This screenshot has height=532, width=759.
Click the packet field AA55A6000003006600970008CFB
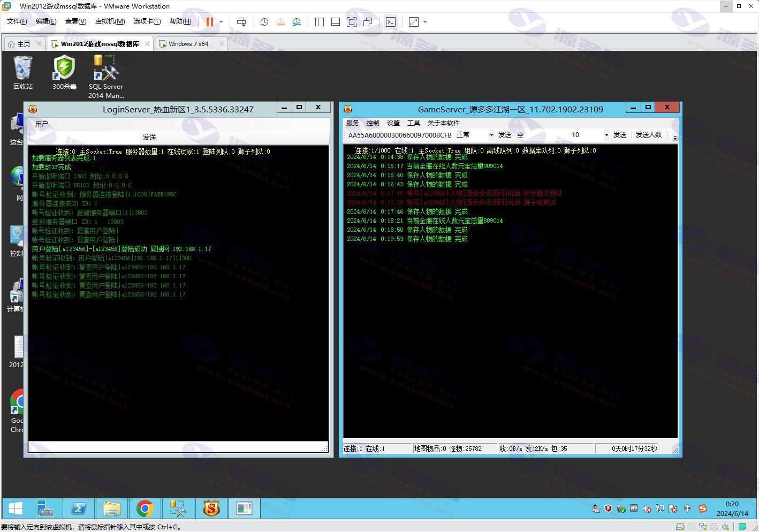click(x=400, y=135)
